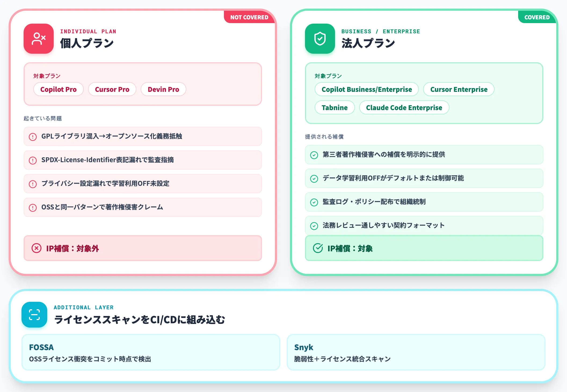This screenshot has height=392, width=567.
Task: Select the Copilot Business/Enterprise chip
Action: (367, 89)
